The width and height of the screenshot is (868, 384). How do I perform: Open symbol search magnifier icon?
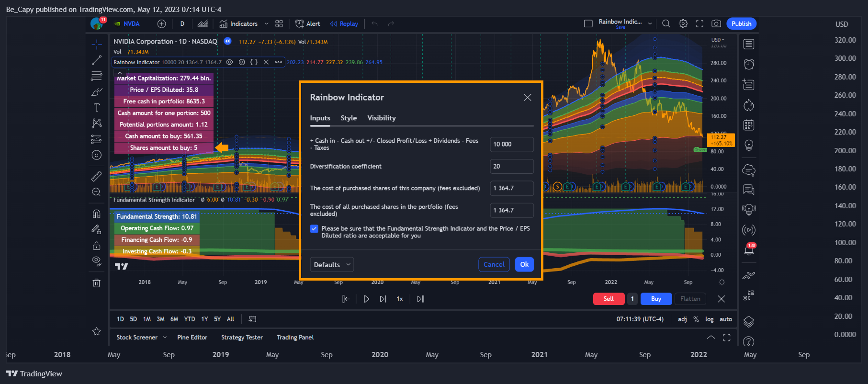tap(666, 24)
